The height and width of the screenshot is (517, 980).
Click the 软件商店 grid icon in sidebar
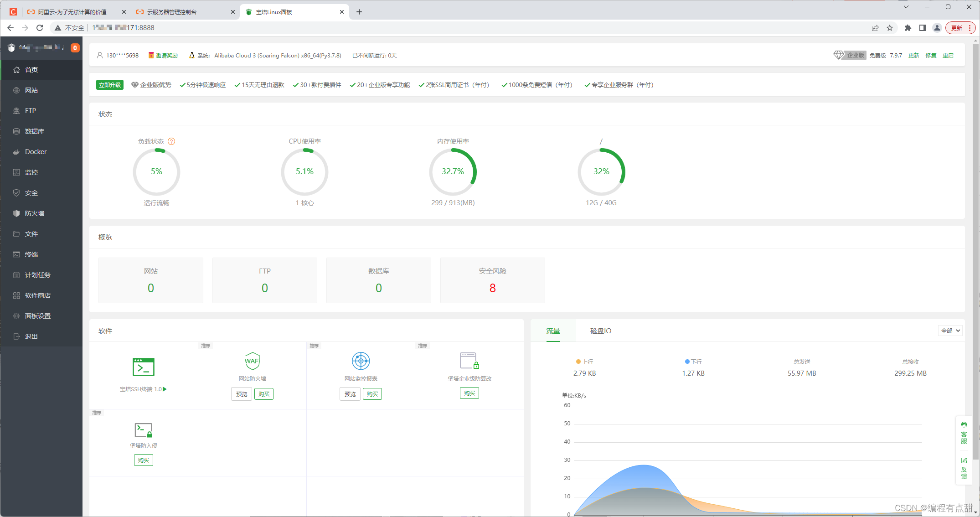tap(16, 295)
